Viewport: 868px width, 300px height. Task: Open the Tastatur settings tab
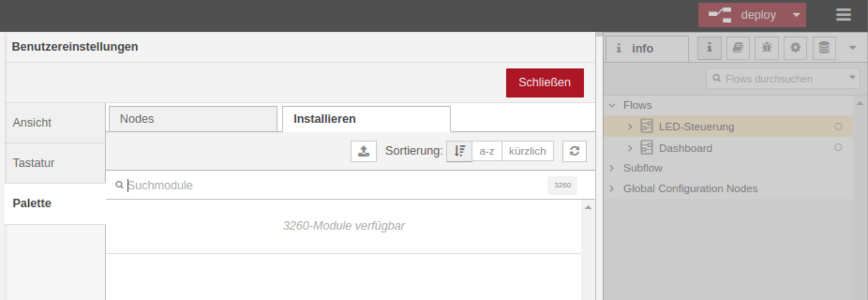pos(55,163)
